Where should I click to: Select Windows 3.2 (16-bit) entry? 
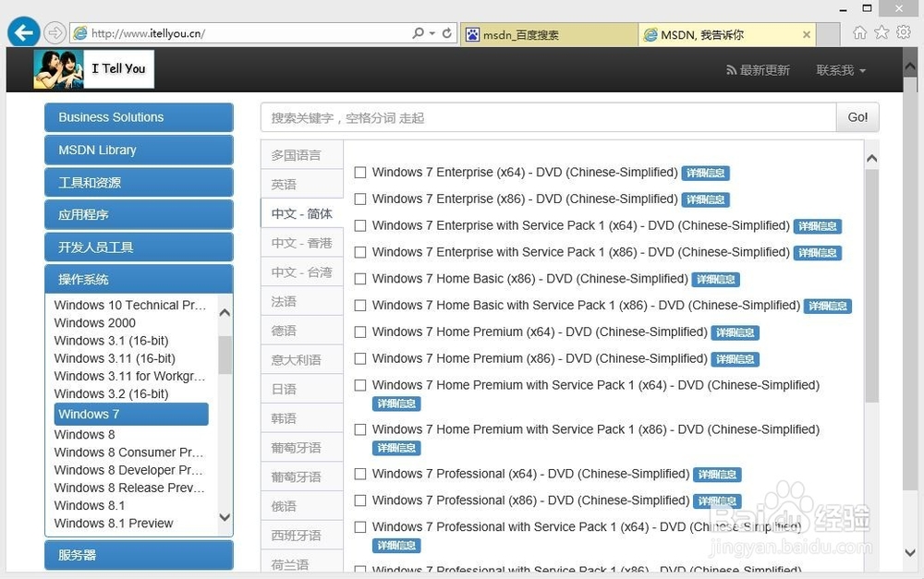112,393
